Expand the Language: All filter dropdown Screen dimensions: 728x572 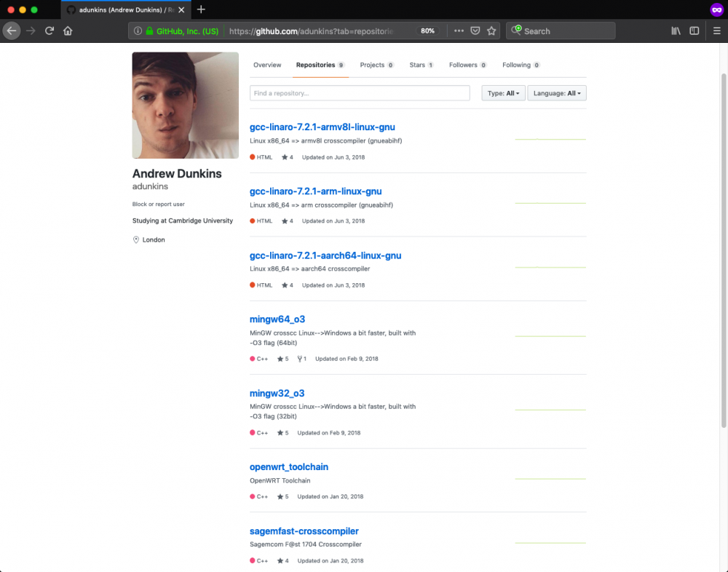tap(557, 93)
